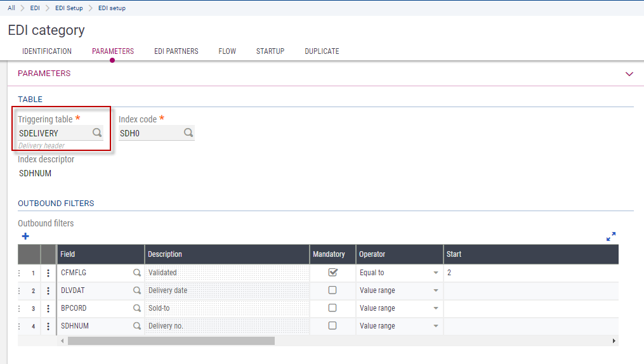Open the row actions menu for the DLVDAT row
Viewport: 644px width, 364px height.
tap(48, 290)
